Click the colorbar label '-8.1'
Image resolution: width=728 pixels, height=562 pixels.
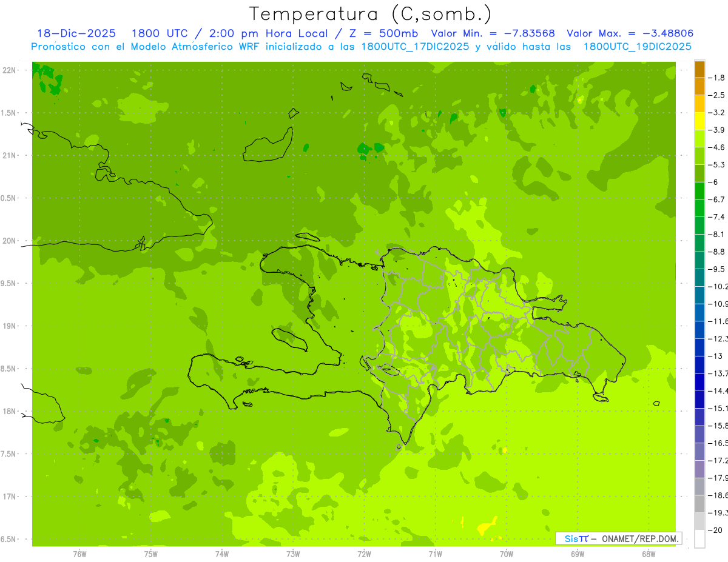tap(716, 234)
